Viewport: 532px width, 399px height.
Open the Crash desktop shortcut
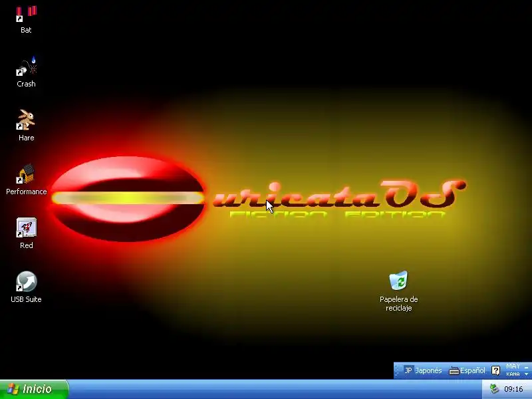pos(26,72)
